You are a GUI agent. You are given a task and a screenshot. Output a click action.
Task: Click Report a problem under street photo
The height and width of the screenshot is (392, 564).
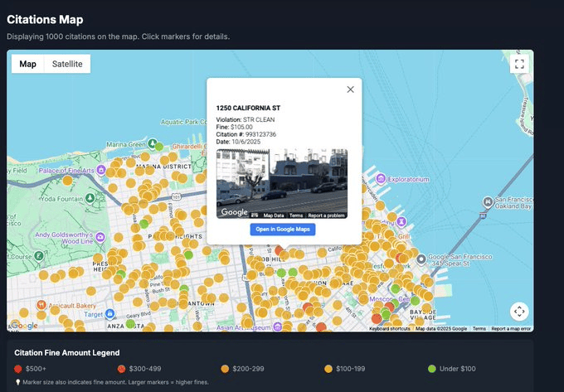pos(326,215)
